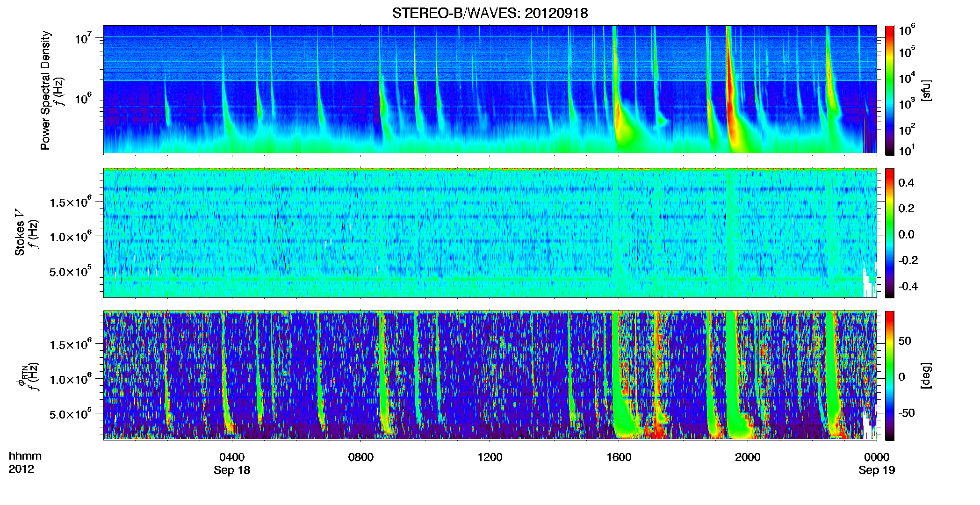The height and width of the screenshot is (505, 980).
Task: Click the 0.4 value on the Stokes V color bar
Action: pyautogui.click(x=906, y=183)
